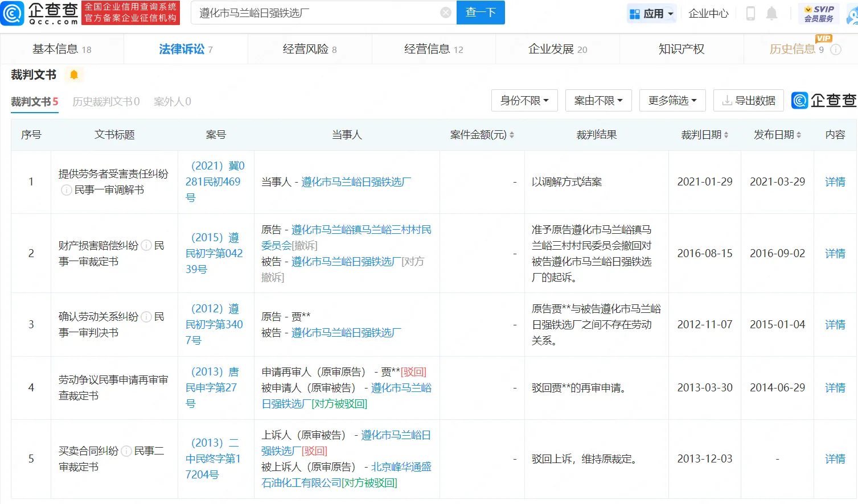Open 详情 for row dated 2013-12-03

835,459
